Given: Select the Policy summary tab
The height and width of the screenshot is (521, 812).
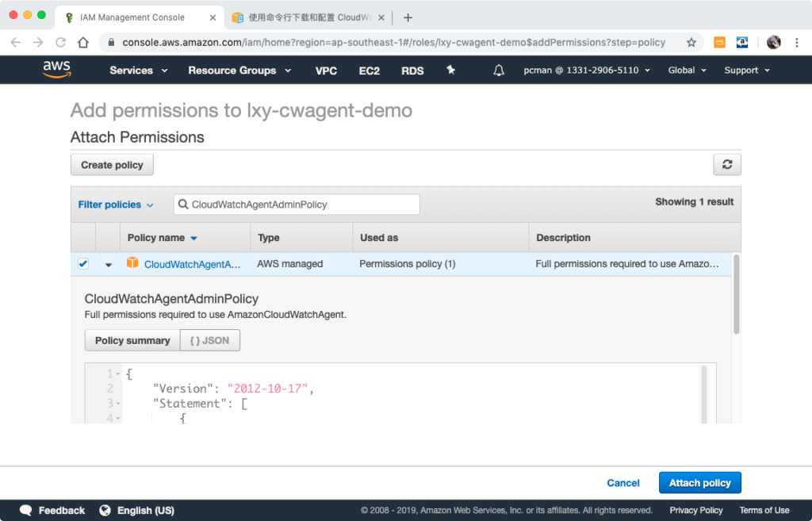Looking at the screenshot, I should click(x=132, y=340).
